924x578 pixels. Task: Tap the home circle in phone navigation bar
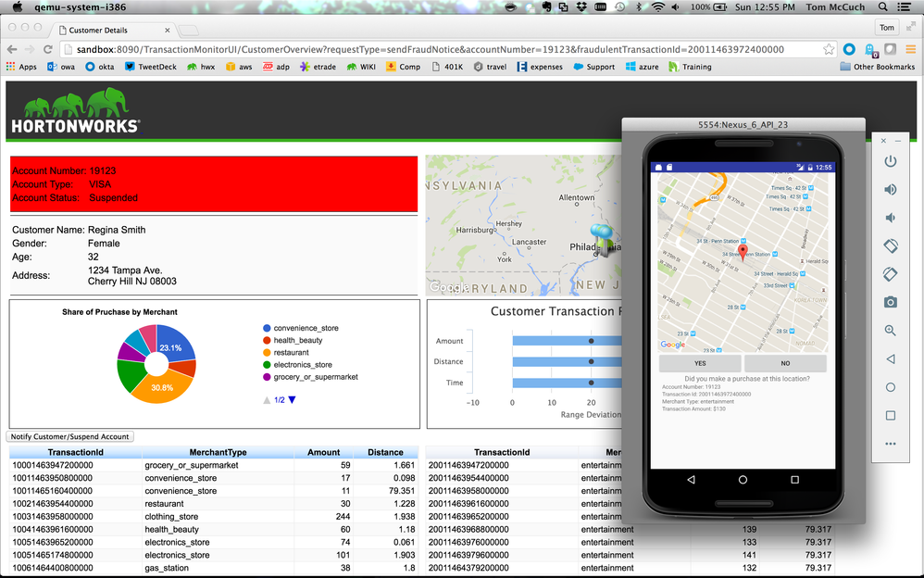click(743, 480)
